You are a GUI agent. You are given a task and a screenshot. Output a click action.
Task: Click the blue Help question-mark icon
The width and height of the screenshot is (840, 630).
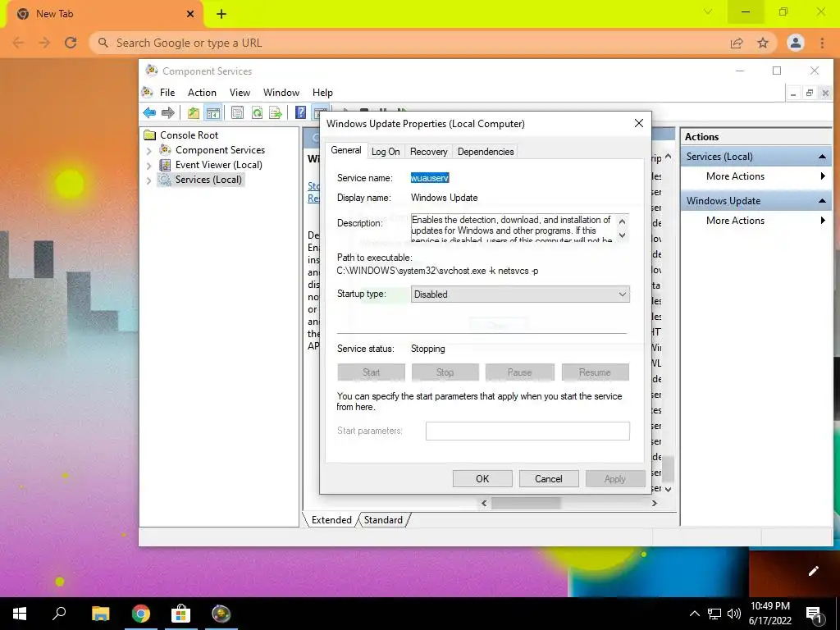(301, 112)
